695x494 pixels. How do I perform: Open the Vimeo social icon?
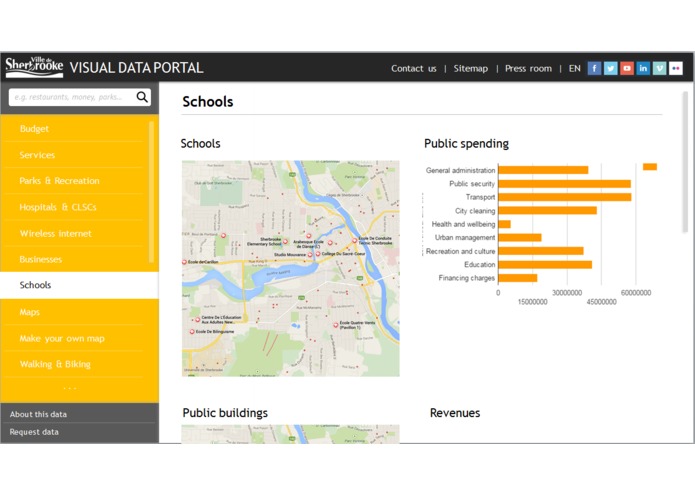tap(660, 68)
